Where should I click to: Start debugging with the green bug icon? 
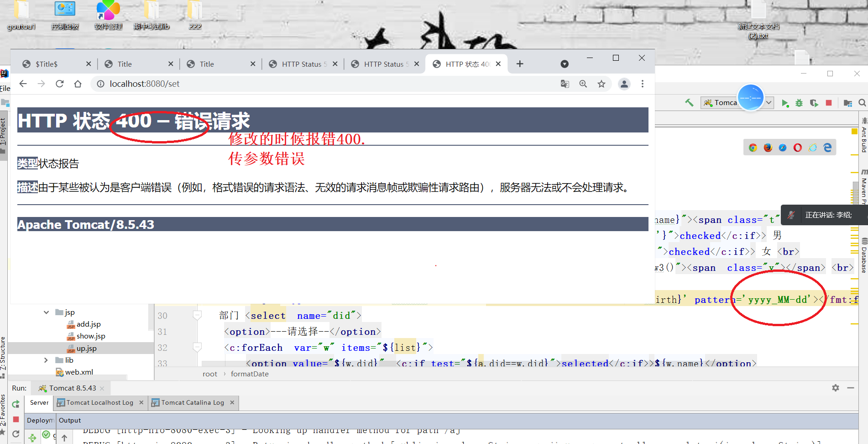click(x=799, y=103)
